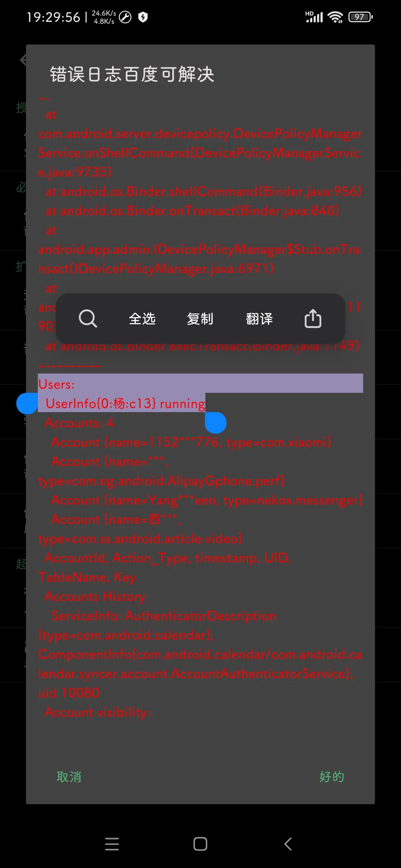This screenshot has width=401, height=868.
Task: Select 全选 to select all text
Action: [x=142, y=319]
